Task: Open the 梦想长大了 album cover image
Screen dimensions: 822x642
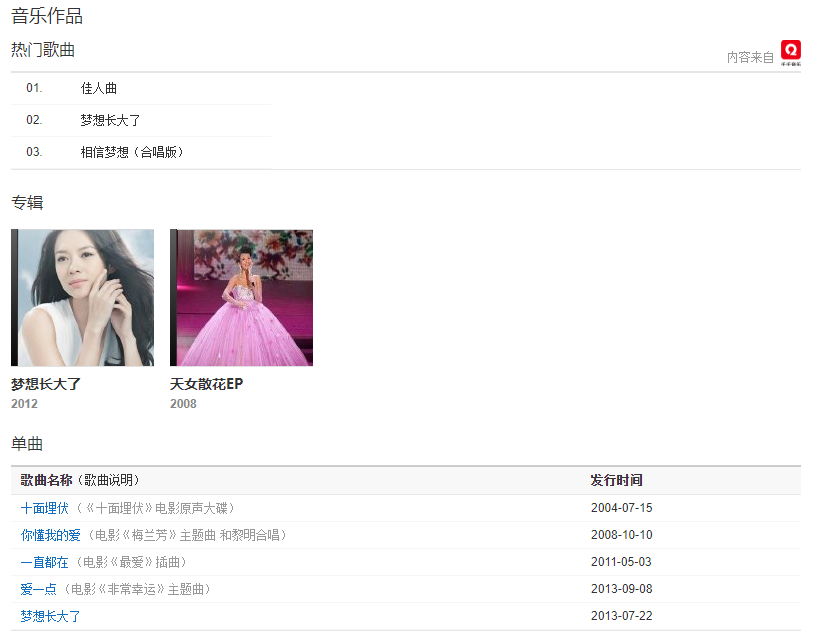Action: (82, 297)
